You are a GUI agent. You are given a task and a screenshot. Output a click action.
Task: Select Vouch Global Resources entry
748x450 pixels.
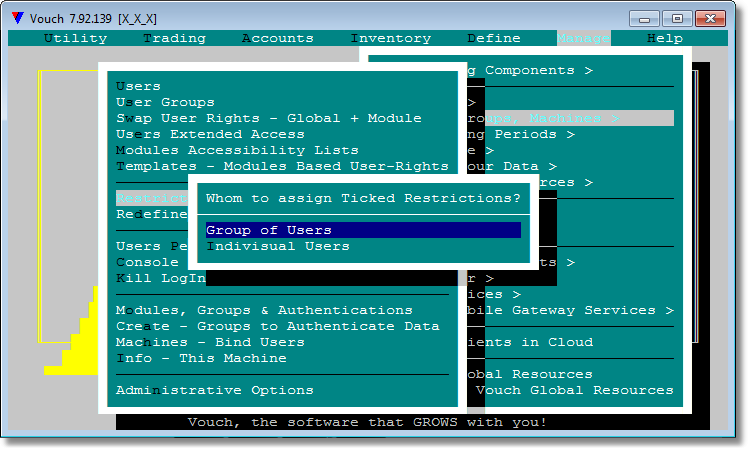coord(575,390)
